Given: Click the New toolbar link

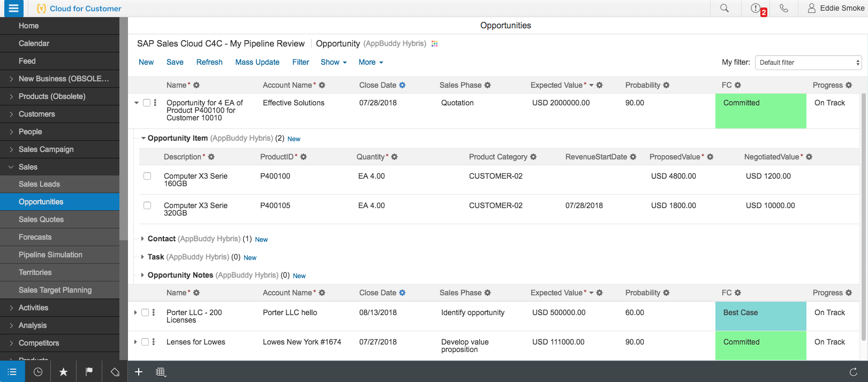Looking at the screenshot, I should (146, 62).
